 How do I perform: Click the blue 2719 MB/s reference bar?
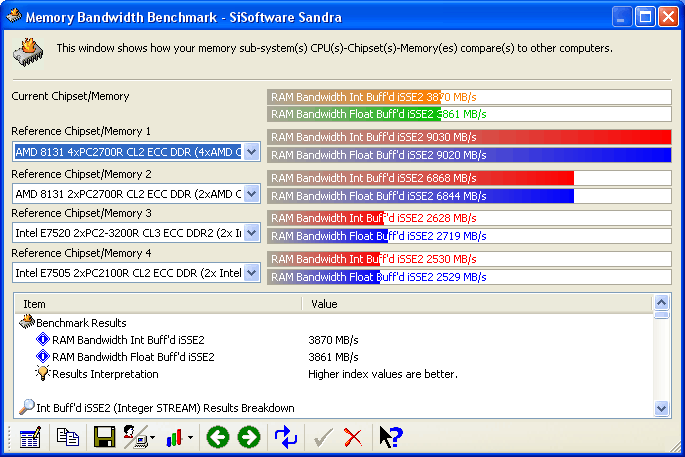[x=469, y=236]
